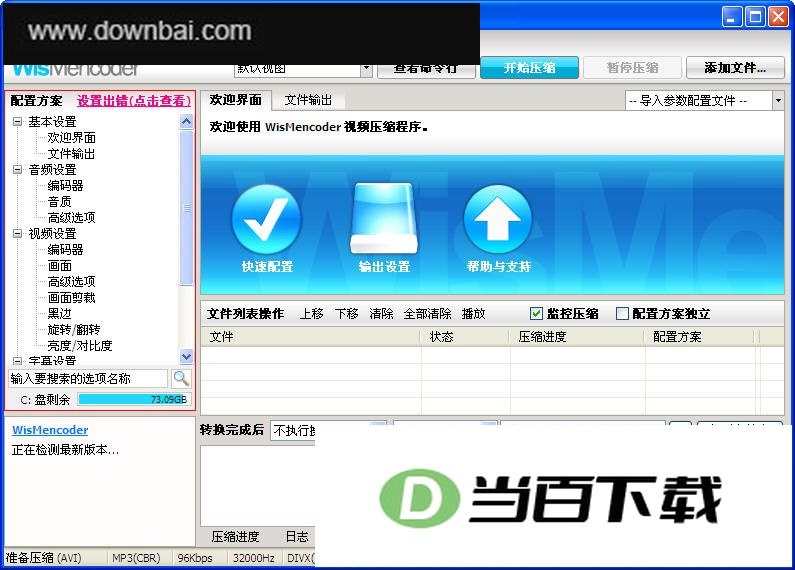Viewport: 795px width, 570px height.
Task: Click the 查看命令行 button
Action: click(x=426, y=69)
